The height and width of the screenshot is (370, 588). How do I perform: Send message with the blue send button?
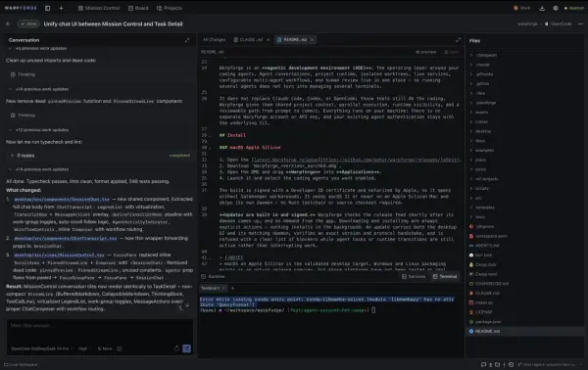187,348
